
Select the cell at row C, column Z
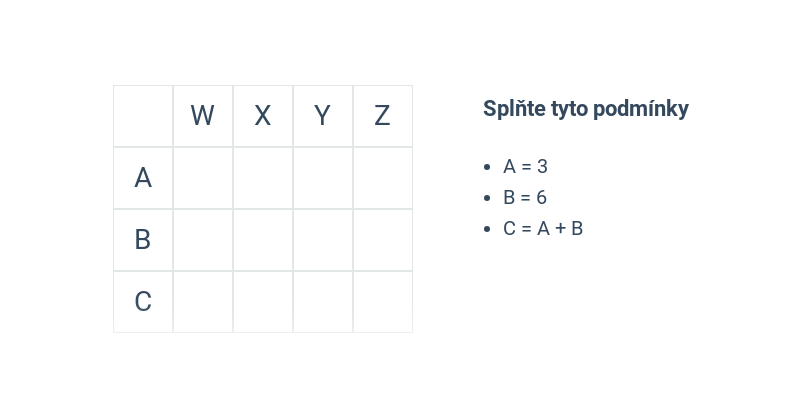pos(383,302)
